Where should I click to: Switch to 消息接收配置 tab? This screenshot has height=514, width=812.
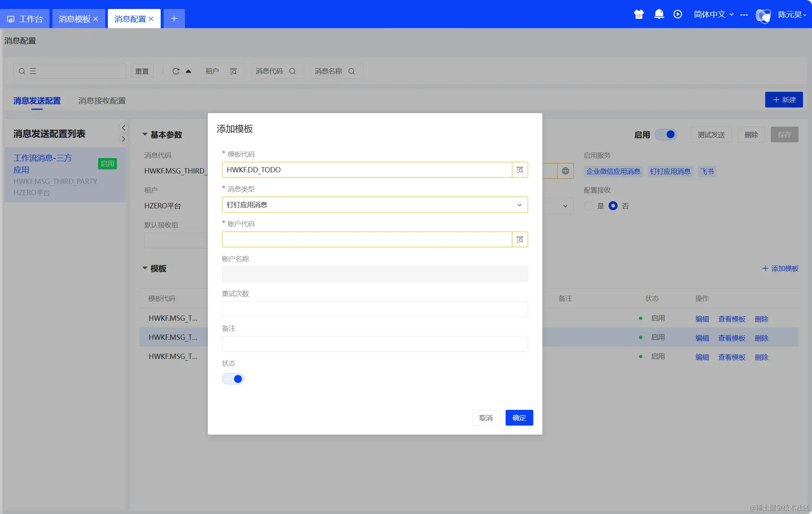[102, 101]
